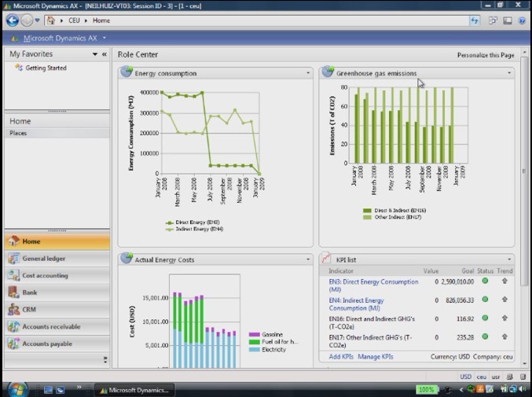The image size is (532, 397).
Task: Open KPI list web part menu arrow
Action: 509,259
